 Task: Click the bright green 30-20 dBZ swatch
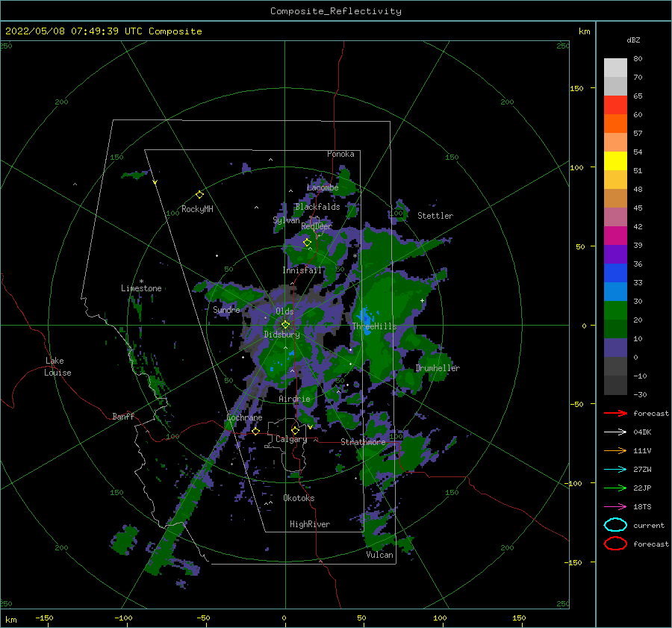(x=615, y=311)
